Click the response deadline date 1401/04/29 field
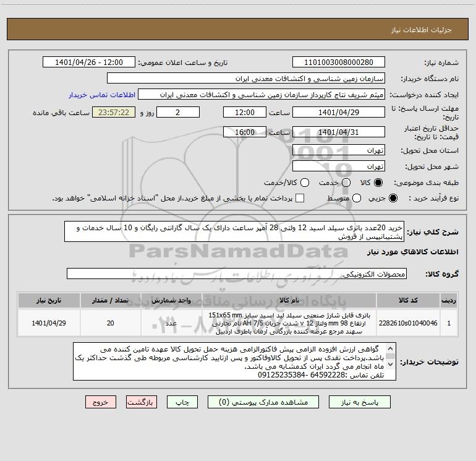 [x=339, y=112]
